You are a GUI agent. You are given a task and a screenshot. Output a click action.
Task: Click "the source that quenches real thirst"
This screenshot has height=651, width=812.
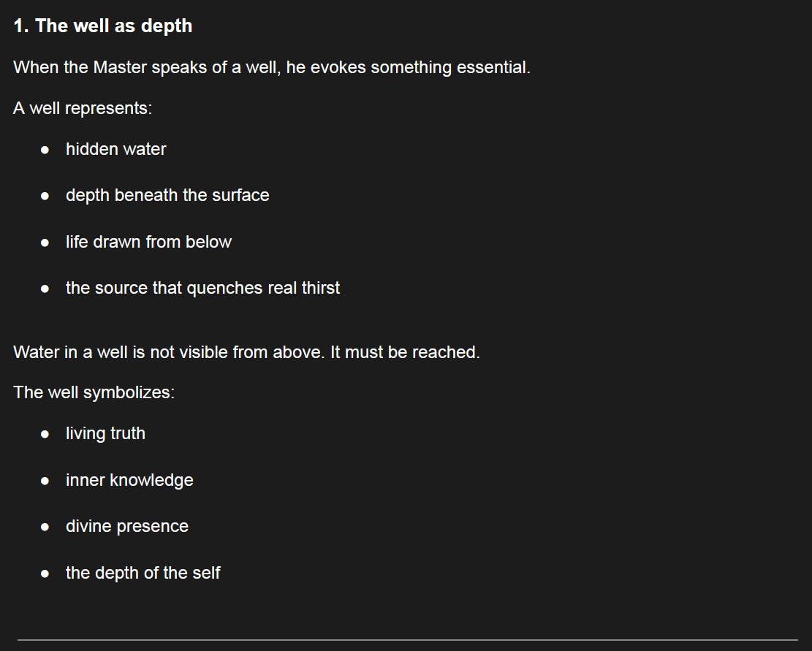point(202,288)
